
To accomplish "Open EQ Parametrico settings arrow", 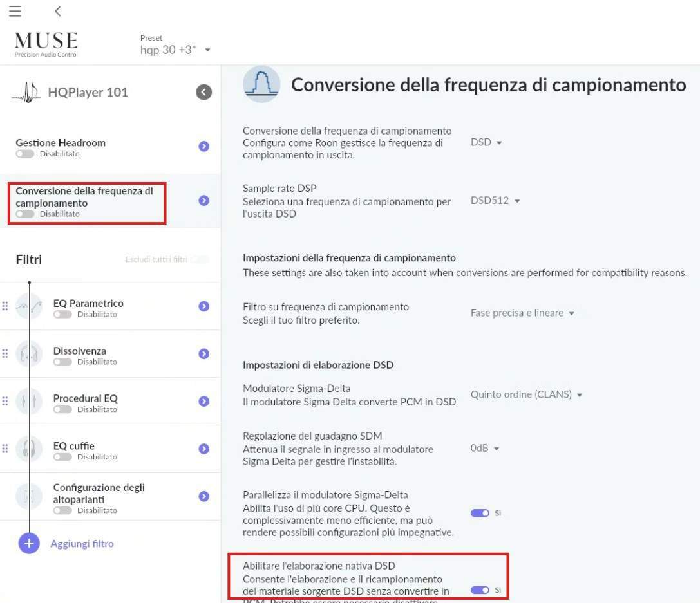I will click(204, 306).
